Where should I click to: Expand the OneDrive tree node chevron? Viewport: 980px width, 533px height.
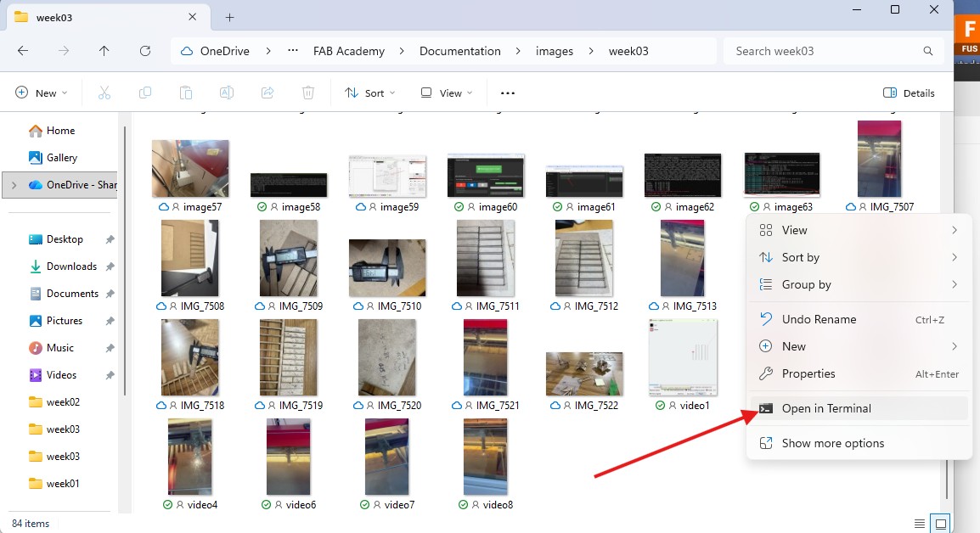[14, 185]
